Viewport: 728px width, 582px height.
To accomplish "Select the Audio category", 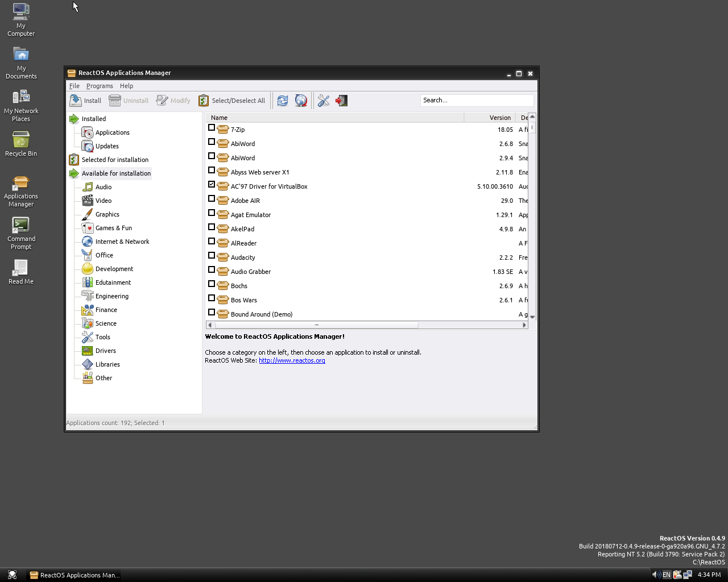I will pos(103,187).
